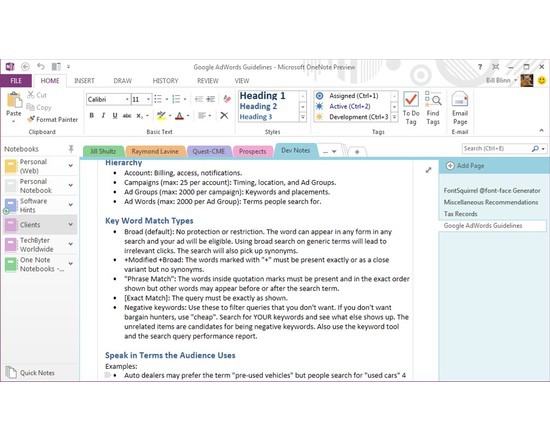Click the OneNote back arrow icon
550x440 pixels.
pyautogui.click(x=25, y=66)
